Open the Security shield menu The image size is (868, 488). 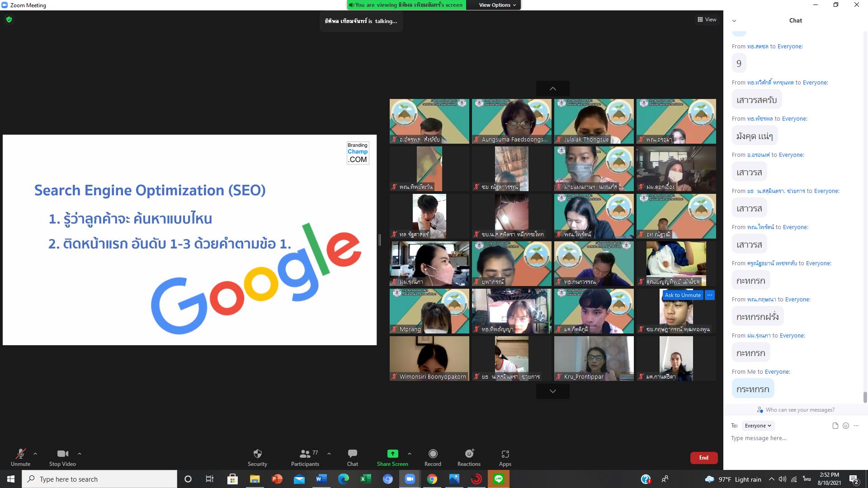pos(257,457)
